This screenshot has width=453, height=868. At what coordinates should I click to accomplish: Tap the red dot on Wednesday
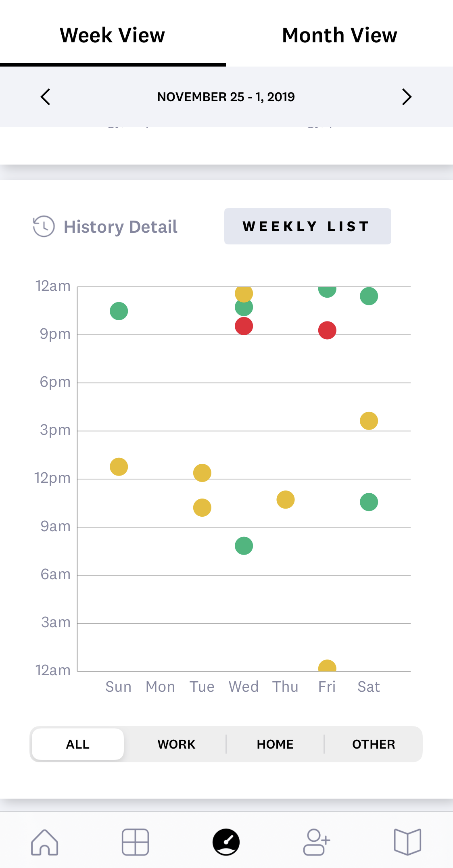click(x=244, y=326)
